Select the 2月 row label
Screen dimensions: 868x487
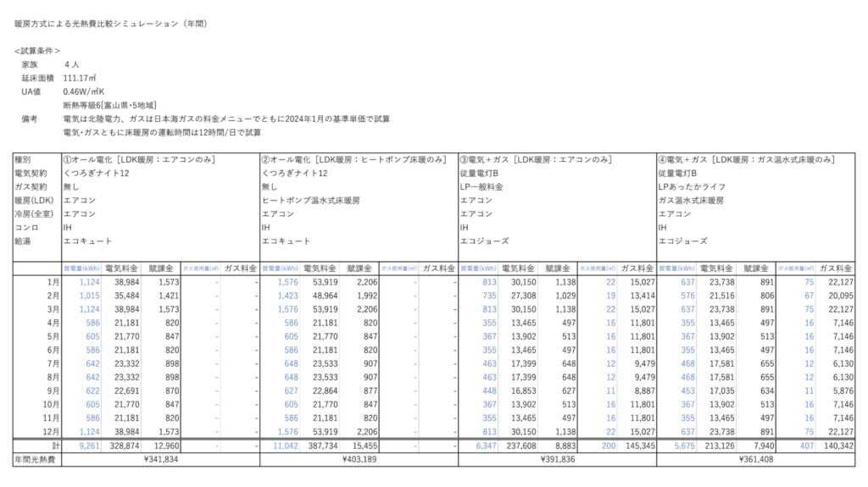[53, 296]
